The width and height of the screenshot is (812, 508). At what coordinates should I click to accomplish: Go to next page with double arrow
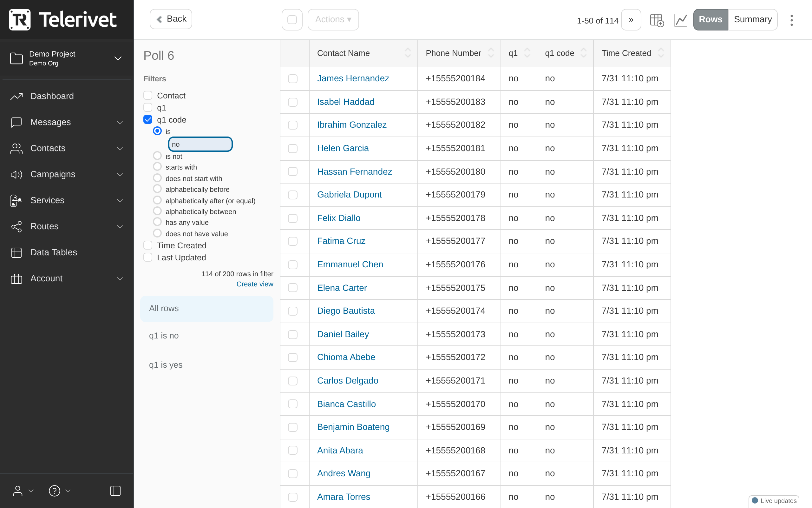point(631,19)
